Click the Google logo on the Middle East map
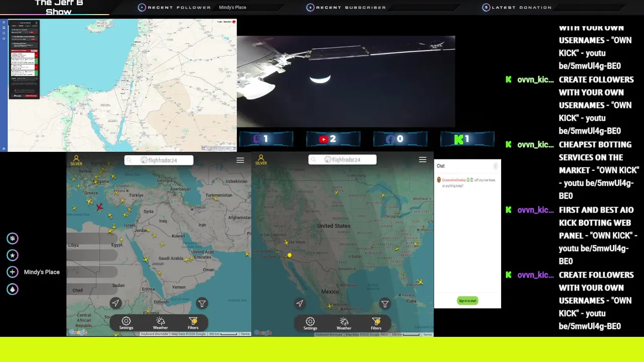Viewport: 644px width, 362px height. tap(78, 332)
